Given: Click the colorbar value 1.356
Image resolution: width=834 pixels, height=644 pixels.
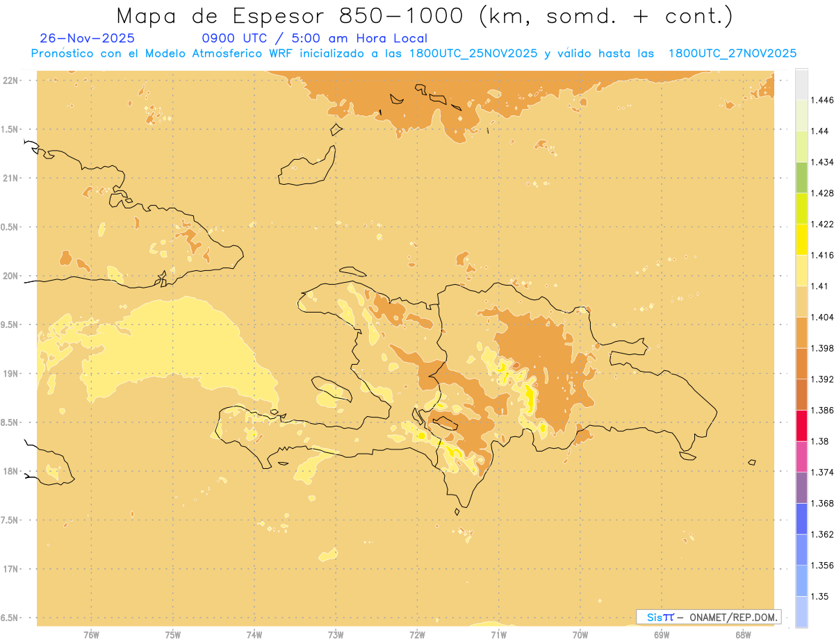Looking at the screenshot, I should pos(824,565).
